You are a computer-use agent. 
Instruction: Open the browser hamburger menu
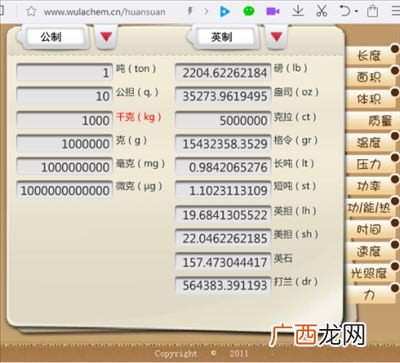coord(396,11)
